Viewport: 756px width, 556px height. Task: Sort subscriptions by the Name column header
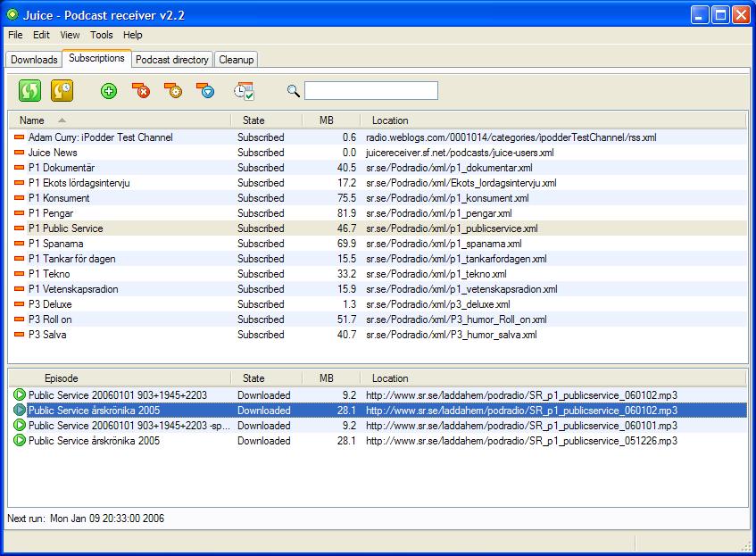click(x=120, y=120)
